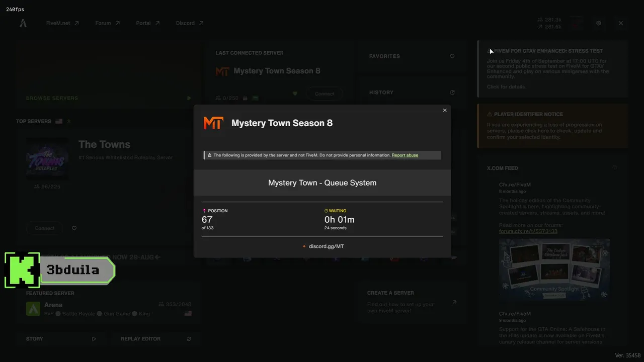The height and width of the screenshot is (362, 644).
Task: Click the lock icon on Mystery Town server
Action: click(245, 98)
